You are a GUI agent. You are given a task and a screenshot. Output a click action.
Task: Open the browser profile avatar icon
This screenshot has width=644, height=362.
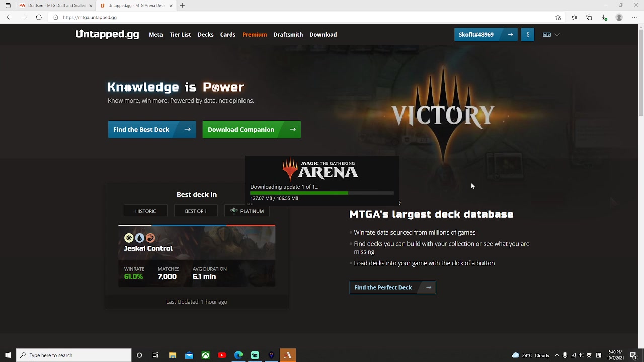coord(619,17)
